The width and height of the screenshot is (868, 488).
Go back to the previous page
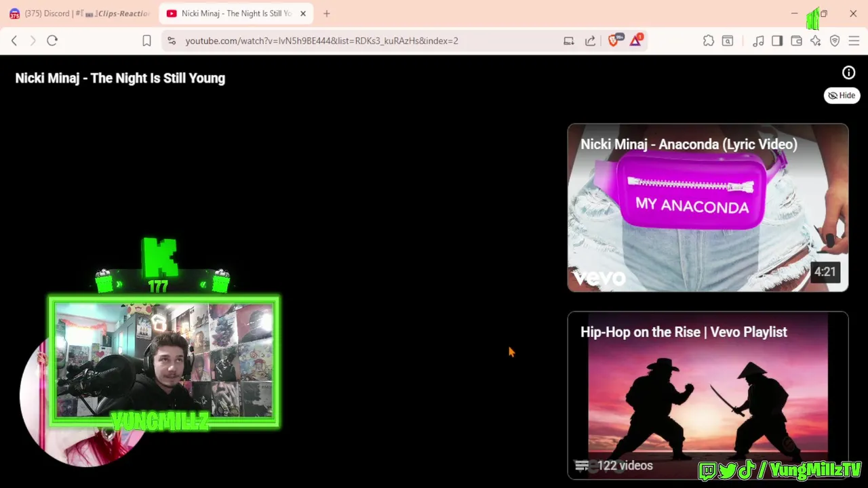point(14,41)
